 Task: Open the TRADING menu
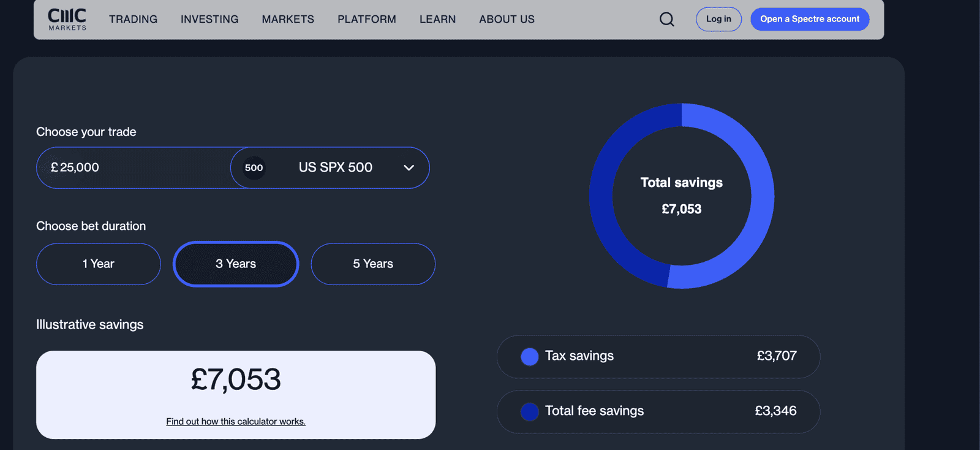pyautogui.click(x=133, y=20)
